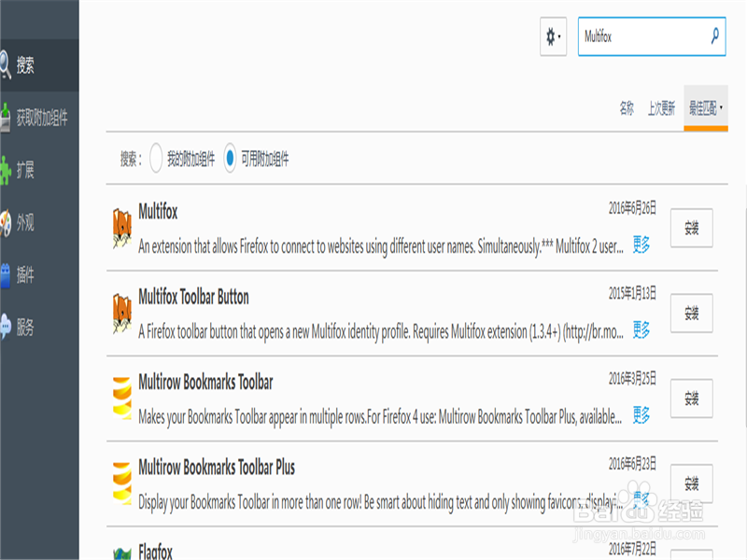This screenshot has width=747, height=560.
Task: Install Multirow Bookmarks Toolbar Plus add-on
Action: point(691,483)
